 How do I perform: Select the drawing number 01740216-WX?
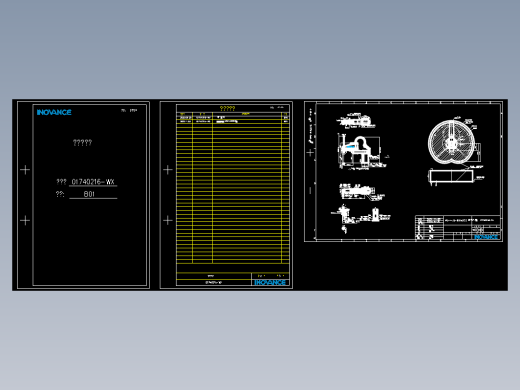[x=93, y=182]
